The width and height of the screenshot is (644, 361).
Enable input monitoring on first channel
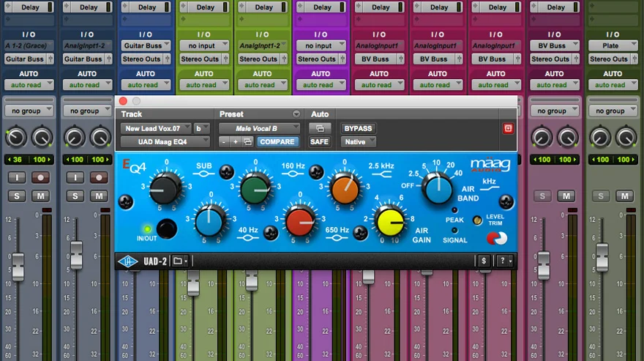pos(17,178)
